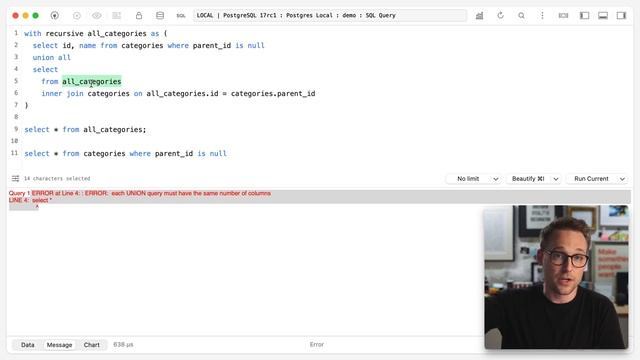Open the metrics chart icon in toolbar

coord(480,16)
